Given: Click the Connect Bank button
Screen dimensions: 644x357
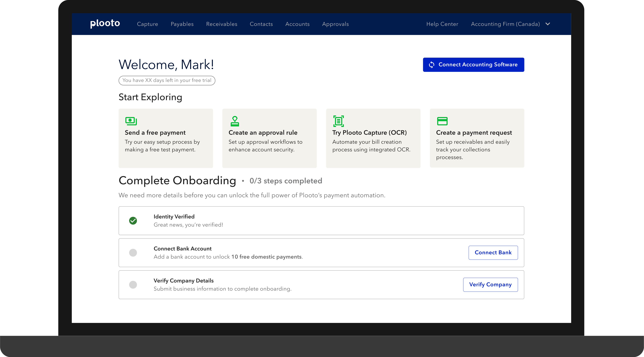Looking at the screenshot, I should pos(493,253).
